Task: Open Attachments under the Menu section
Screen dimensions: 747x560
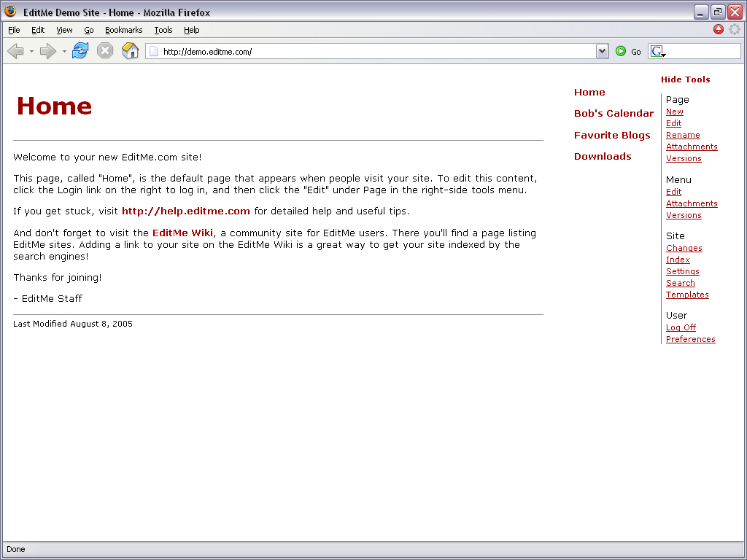Action: pos(692,203)
